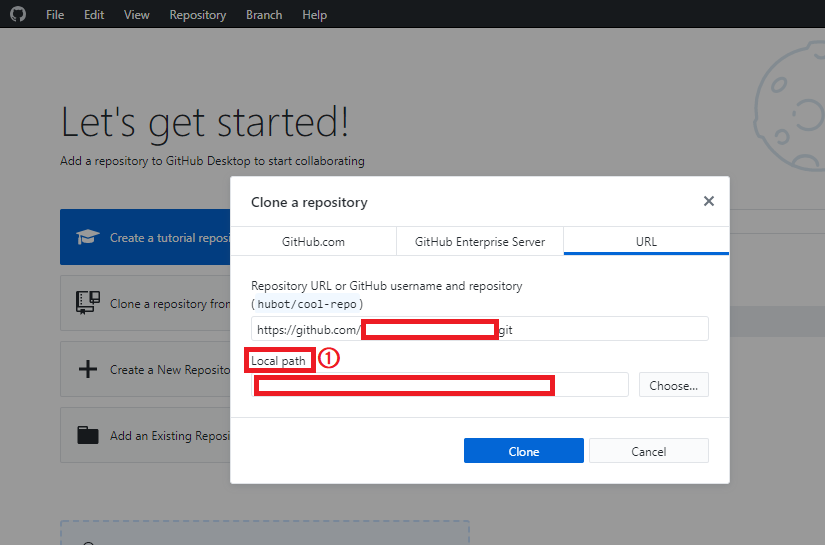Click the plus icon for new repository
Image resolution: width=825 pixels, height=545 pixels.
[87, 369]
